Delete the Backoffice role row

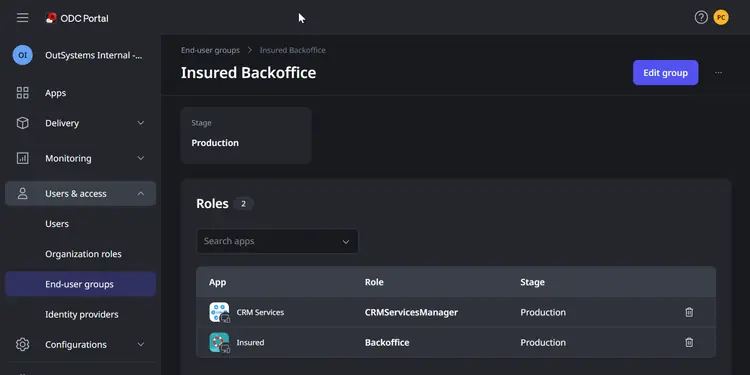689,342
